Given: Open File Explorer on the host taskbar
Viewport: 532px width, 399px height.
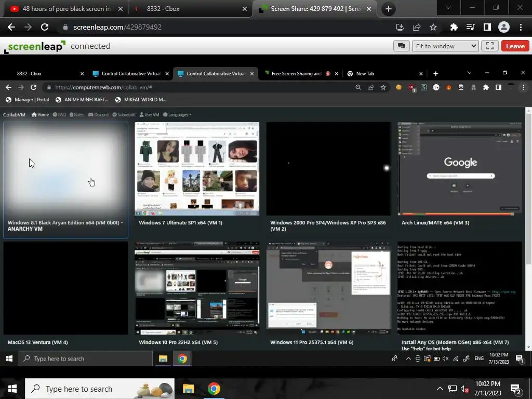Looking at the screenshot, I should pos(188,389).
